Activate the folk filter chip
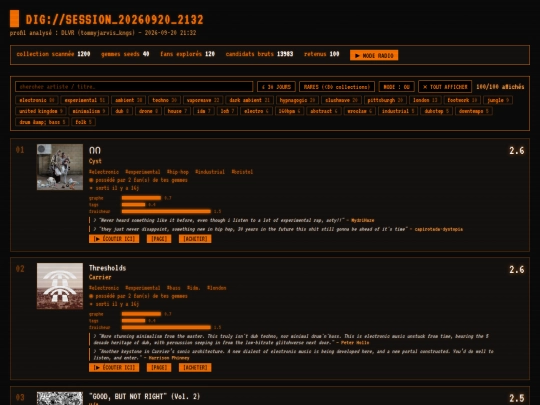Image resolution: width=540 pixels, height=405 pixels. (83, 122)
